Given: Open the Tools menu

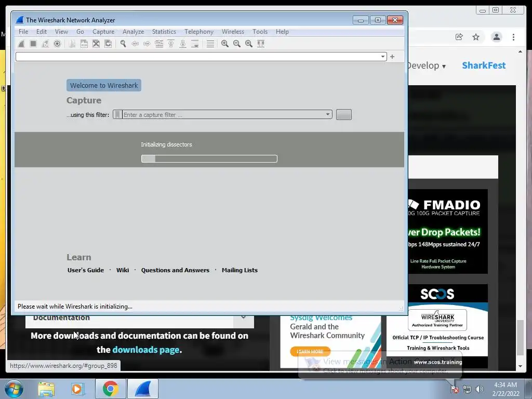Looking at the screenshot, I should 260,32.
